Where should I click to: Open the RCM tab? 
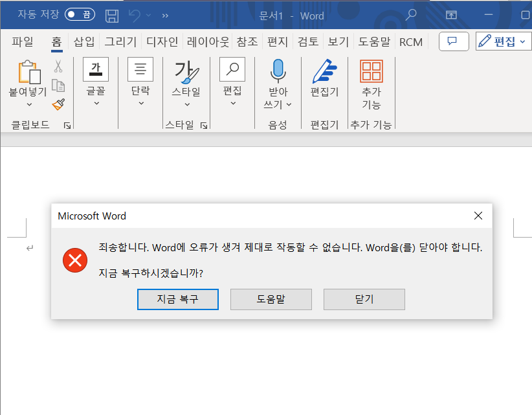click(411, 42)
